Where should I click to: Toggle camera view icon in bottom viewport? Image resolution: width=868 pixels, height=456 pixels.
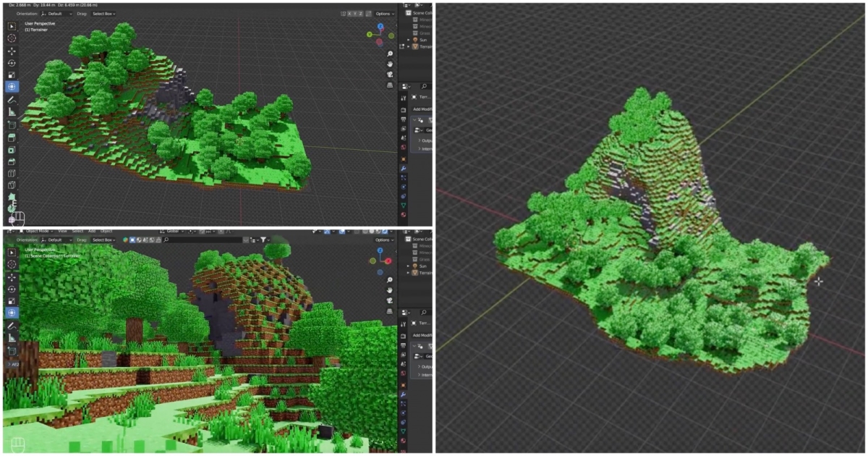(x=390, y=300)
